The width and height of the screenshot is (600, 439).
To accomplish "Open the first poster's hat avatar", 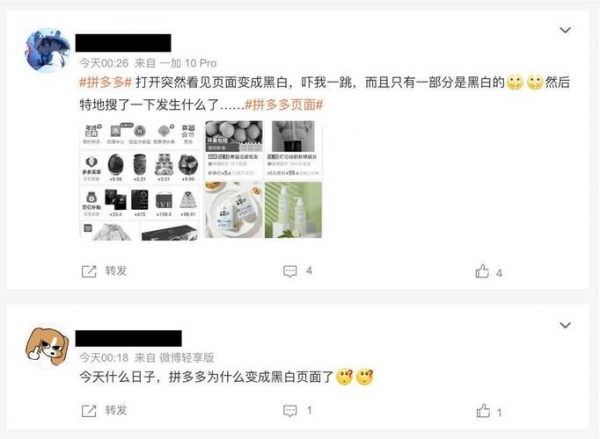I will click(47, 50).
